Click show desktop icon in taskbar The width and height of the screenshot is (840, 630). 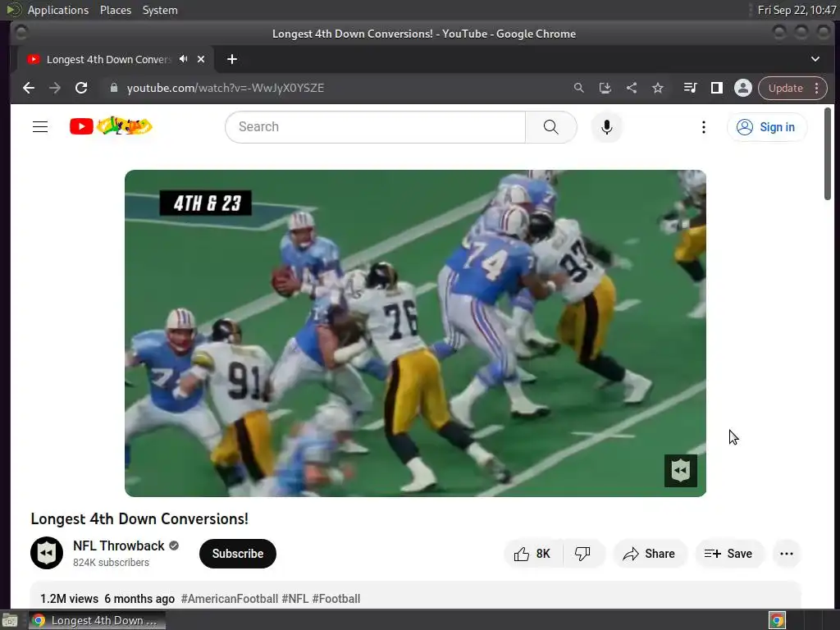[10, 620]
